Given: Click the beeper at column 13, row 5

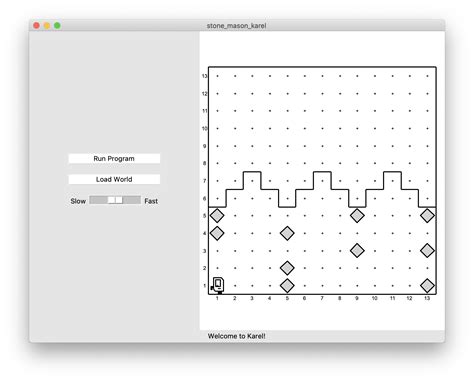Looking at the screenshot, I should 427,216.
